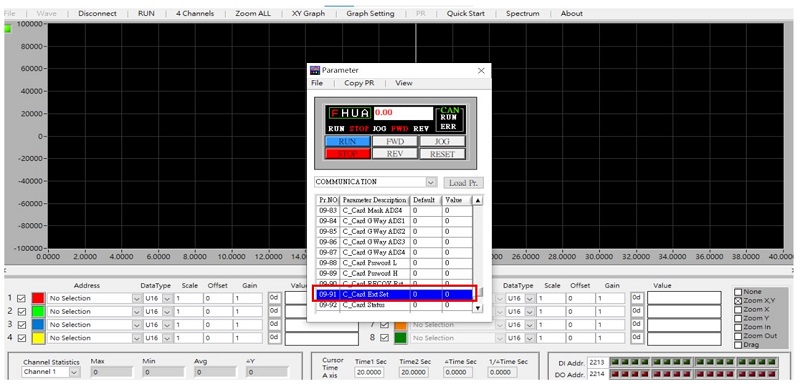The image size is (800, 384).
Task: Click the Load Pr. button
Action: coord(463,183)
